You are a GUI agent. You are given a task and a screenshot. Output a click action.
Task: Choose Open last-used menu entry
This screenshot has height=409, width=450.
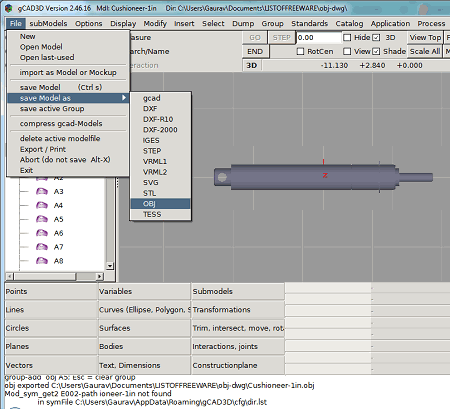[x=68, y=57]
